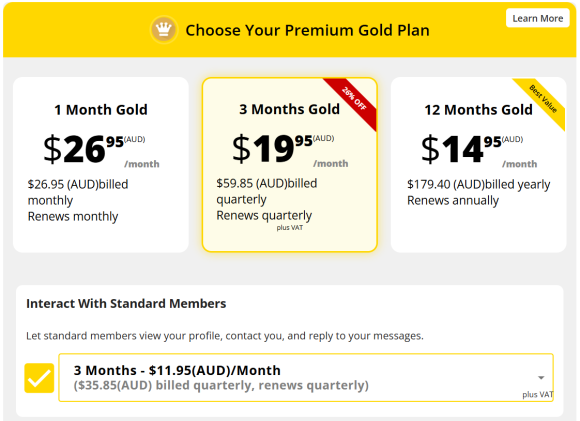This screenshot has height=421, width=580.
Task: Click the $35.85 billed quarterly subtext
Action: coord(221,385)
